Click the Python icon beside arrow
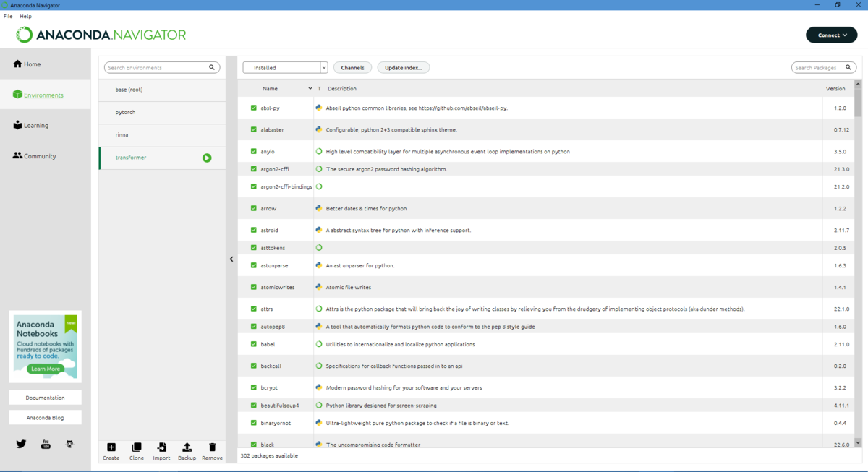The width and height of the screenshot is (868, 472). 318,208
